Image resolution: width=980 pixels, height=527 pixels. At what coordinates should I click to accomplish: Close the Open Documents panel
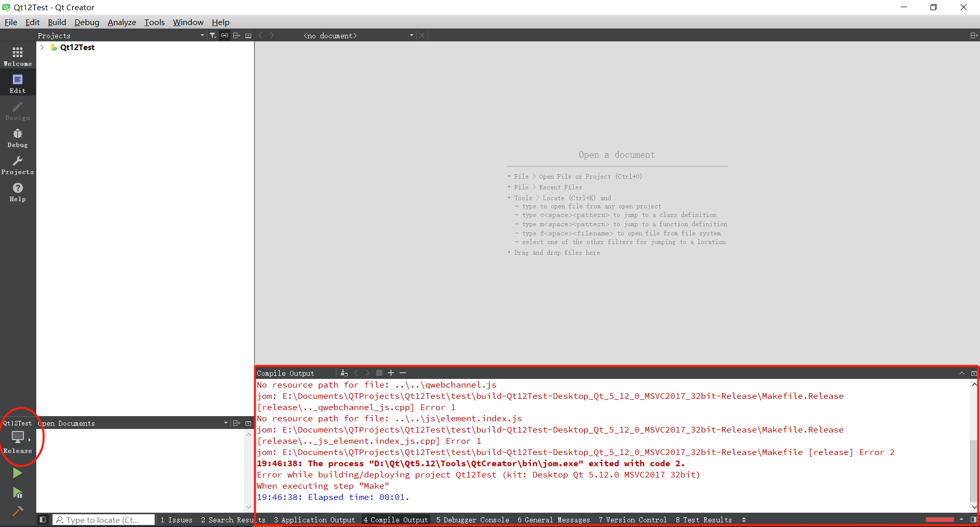249,423
